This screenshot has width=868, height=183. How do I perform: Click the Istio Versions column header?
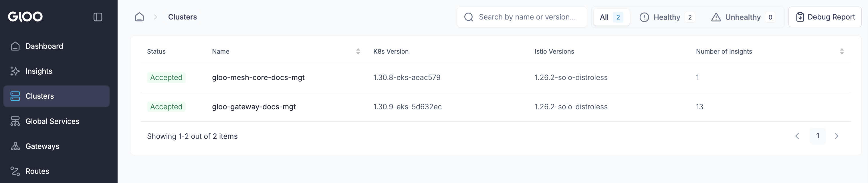(554, 51)
